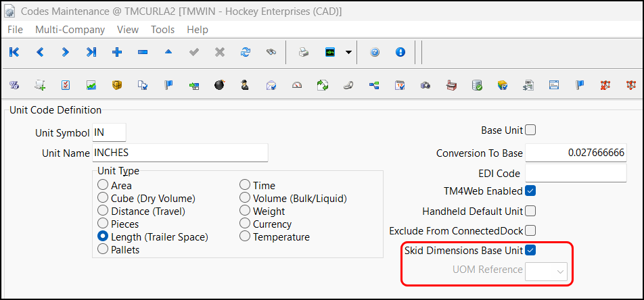Select Cube (Dry Volume) unit type
Image resolution: width=644 pixels, height=300 pixels.
pos(103,198)
